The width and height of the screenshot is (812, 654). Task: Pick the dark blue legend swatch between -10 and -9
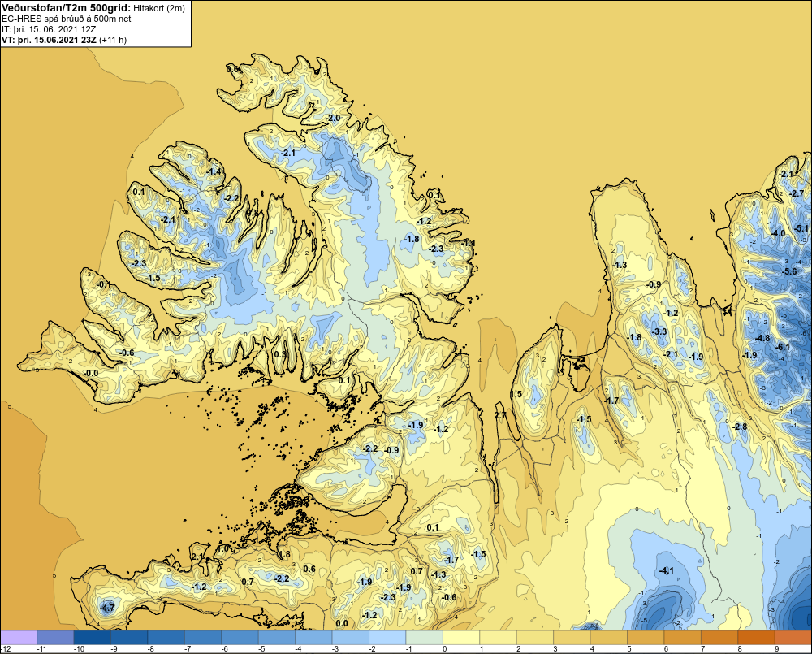(93, 637)
